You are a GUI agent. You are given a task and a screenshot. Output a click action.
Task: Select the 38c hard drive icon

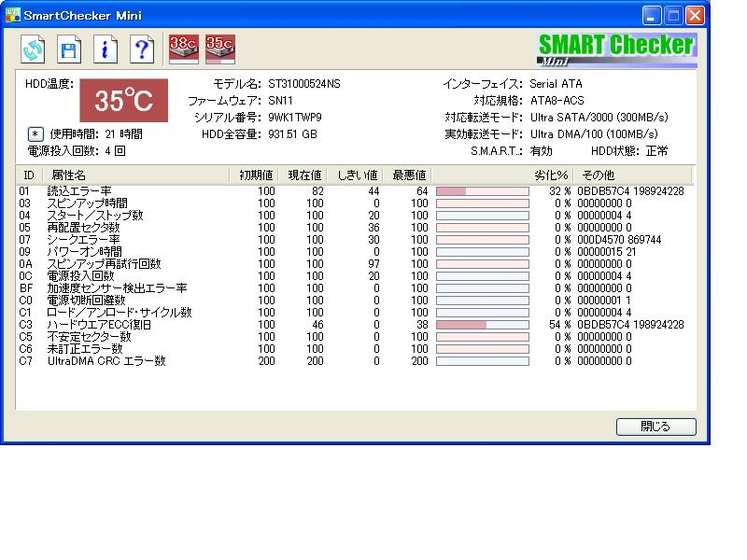point(184,48)
